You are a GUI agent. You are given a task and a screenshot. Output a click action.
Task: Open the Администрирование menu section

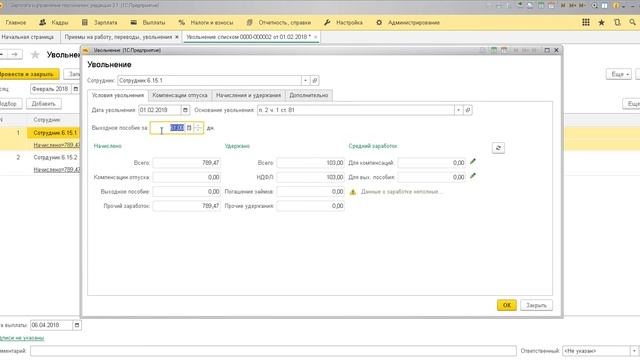tap(408, 22)
